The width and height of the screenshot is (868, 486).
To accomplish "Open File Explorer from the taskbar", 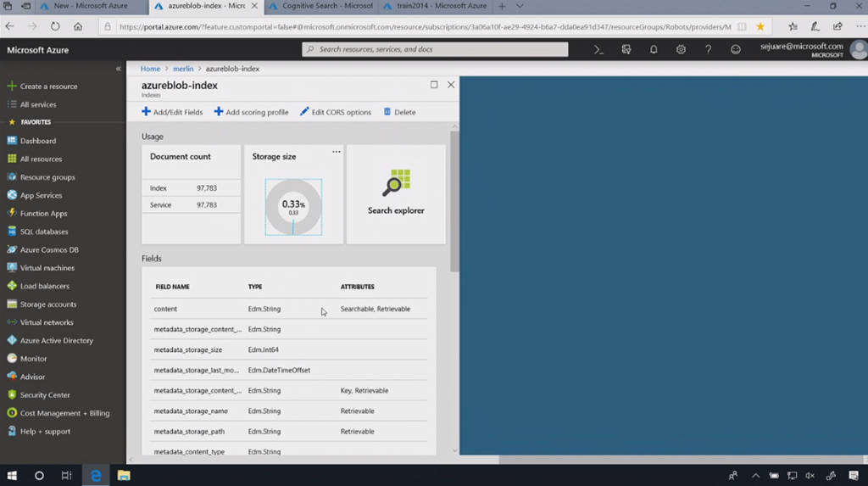I will pyautogui.click(x=124, y=476).
